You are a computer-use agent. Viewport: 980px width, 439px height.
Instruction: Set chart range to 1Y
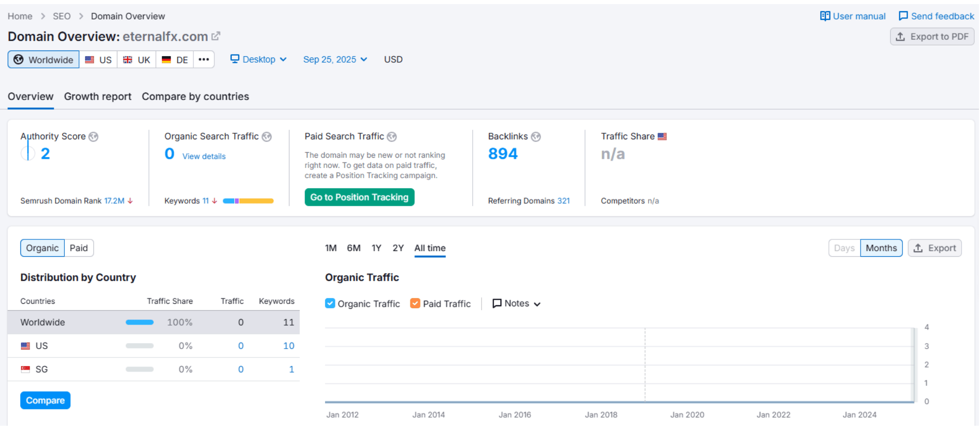(376, 248)
